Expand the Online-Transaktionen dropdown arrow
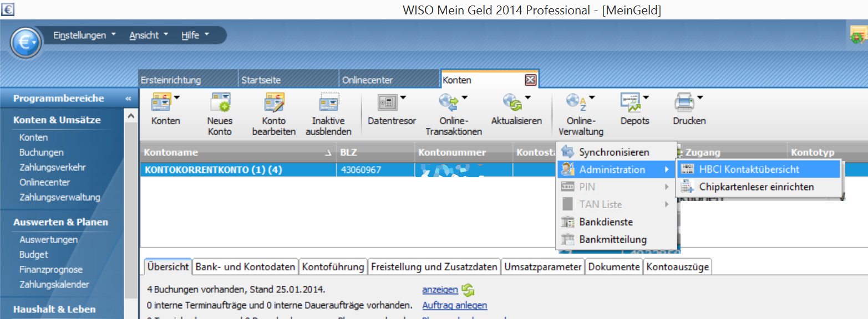The height and width of the screenshot is (319, 868). point(464,98)
